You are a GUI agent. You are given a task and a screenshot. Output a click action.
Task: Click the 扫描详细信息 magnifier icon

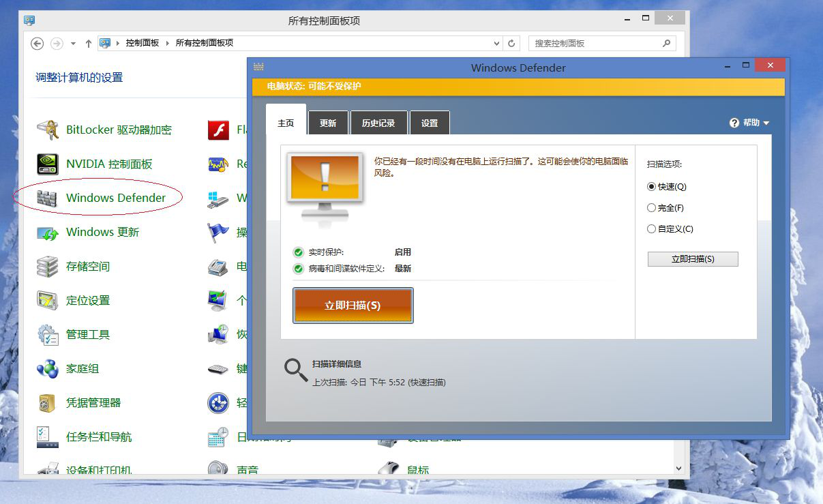296,370
